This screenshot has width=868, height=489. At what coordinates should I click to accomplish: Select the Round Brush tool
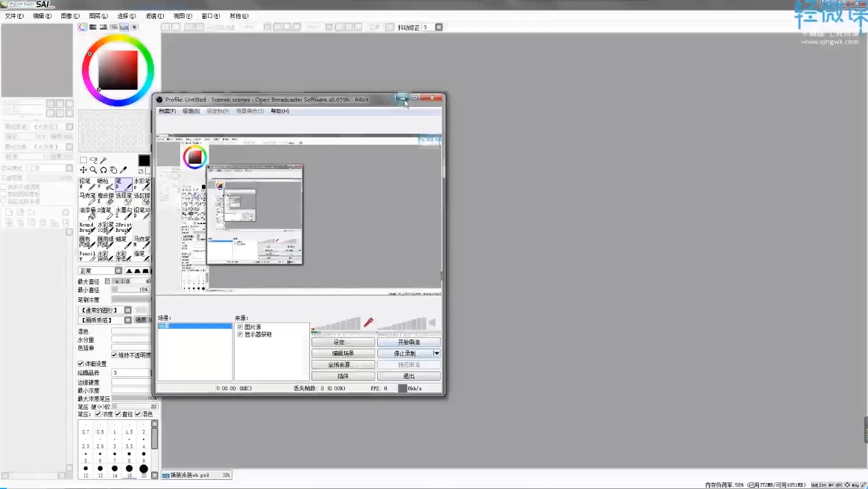(x=87, y=228)
